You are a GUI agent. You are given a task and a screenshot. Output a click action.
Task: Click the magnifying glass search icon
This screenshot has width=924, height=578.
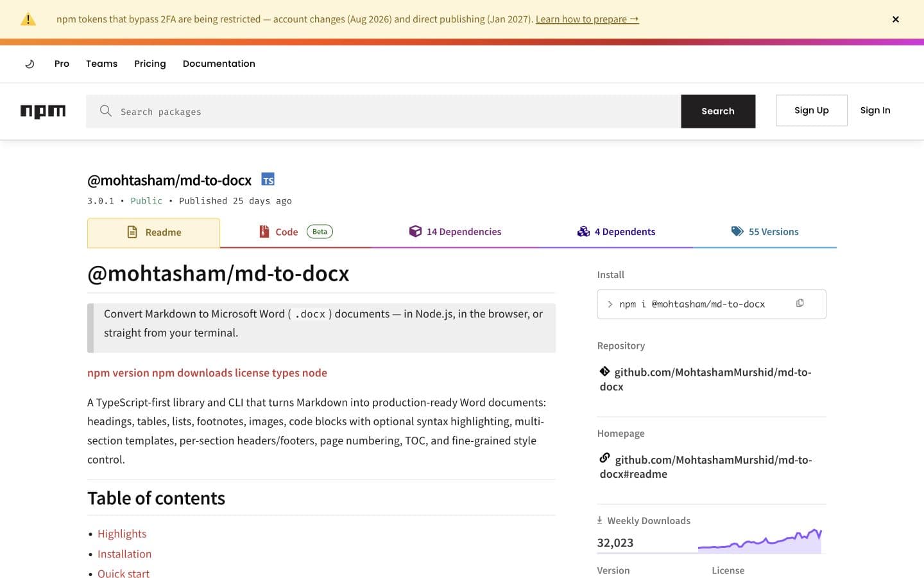click(x=106, y=111)
